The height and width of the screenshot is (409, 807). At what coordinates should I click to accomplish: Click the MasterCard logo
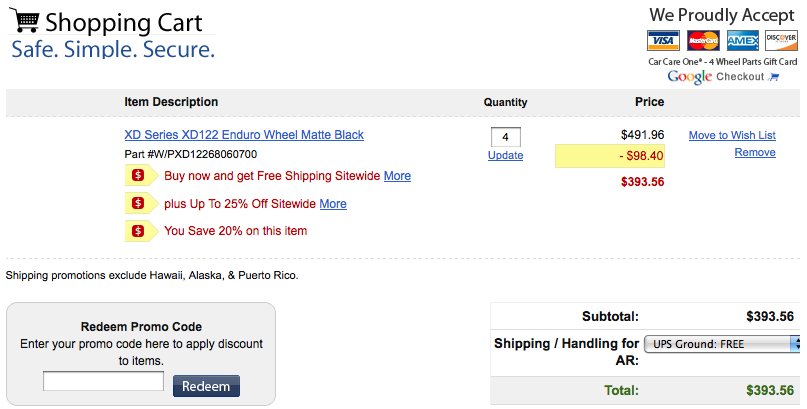coord(703,41)
